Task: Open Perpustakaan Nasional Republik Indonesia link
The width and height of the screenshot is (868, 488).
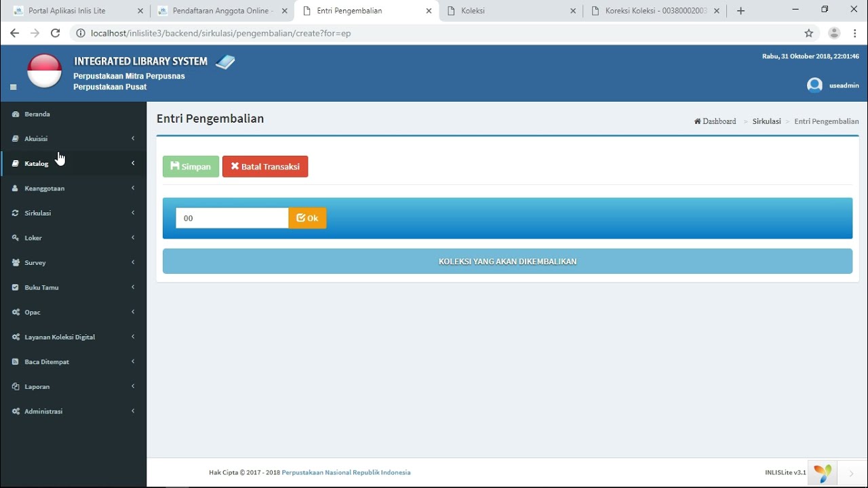Action: (346, 472)
